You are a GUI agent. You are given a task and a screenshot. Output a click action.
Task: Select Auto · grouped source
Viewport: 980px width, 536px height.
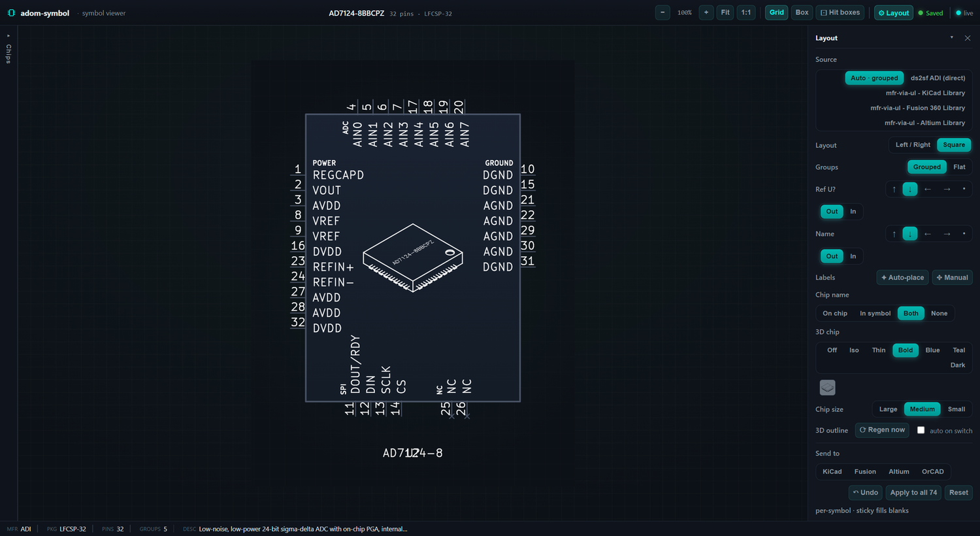click(874, 78)
